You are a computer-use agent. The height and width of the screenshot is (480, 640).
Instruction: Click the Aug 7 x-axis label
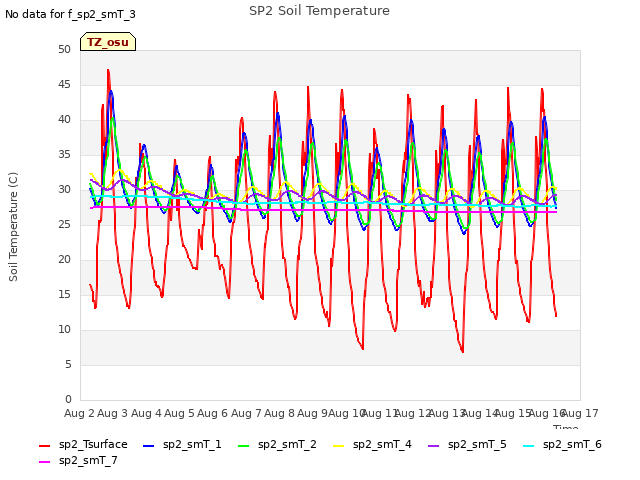(x=246, y=413)
